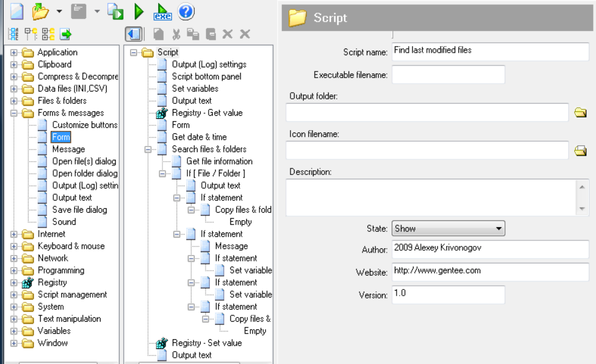The image size is (596, 364).
Task: Click the Version field showing 1.0
Action: pyautogui.click(x=448, y=294)
